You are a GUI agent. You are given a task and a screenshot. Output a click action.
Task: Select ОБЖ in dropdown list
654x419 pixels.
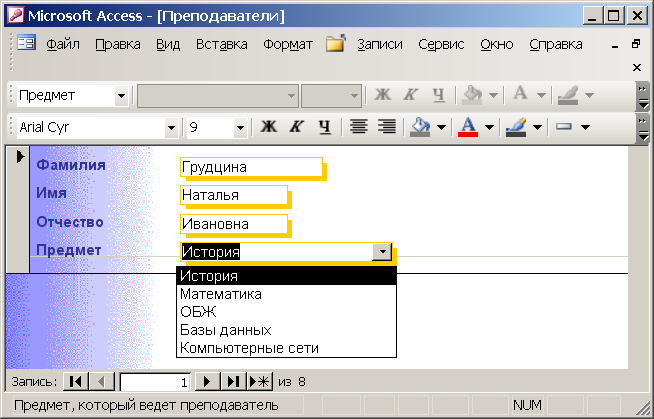[x=287, y=312]
